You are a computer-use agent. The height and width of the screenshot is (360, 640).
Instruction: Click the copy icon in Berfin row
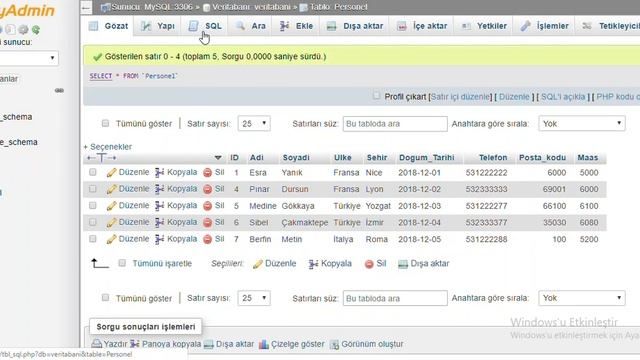[160, 240]
